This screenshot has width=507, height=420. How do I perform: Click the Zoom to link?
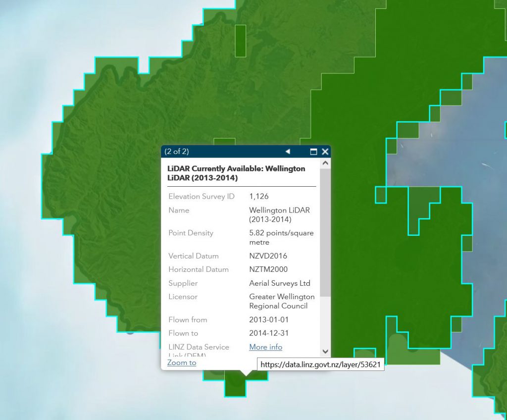182,363
